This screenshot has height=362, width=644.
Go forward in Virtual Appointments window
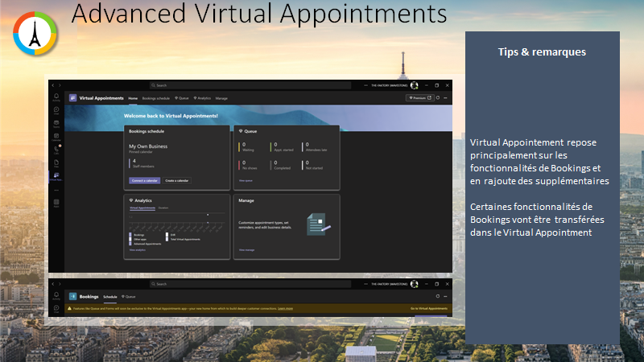point(60,85)
